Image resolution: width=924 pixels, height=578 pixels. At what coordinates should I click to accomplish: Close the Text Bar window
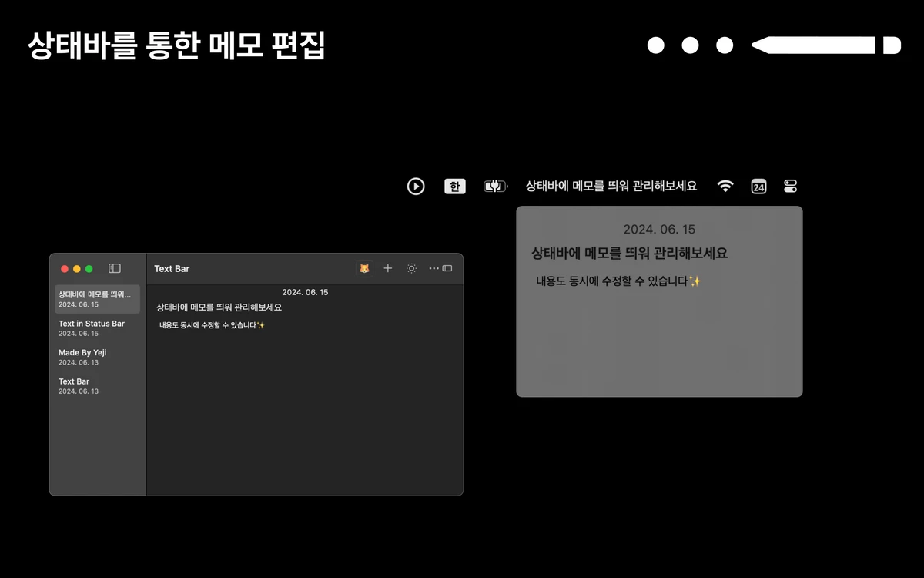click(65, 268)
